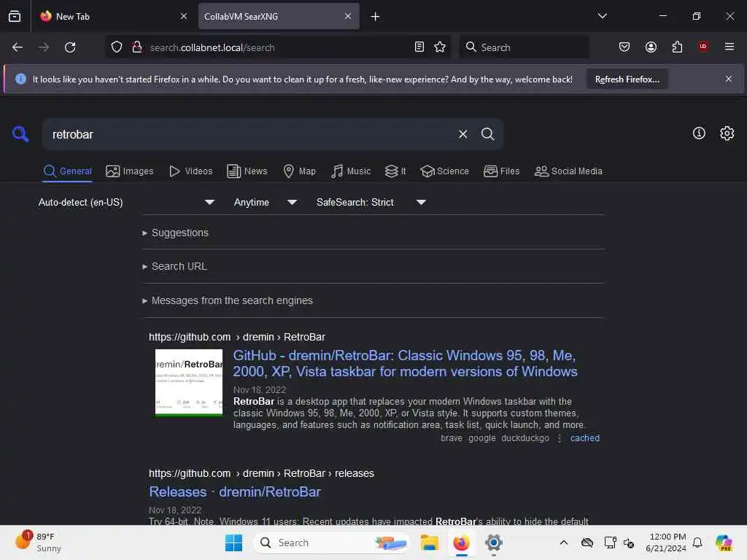Switch to Videos category

pos(191,171)
